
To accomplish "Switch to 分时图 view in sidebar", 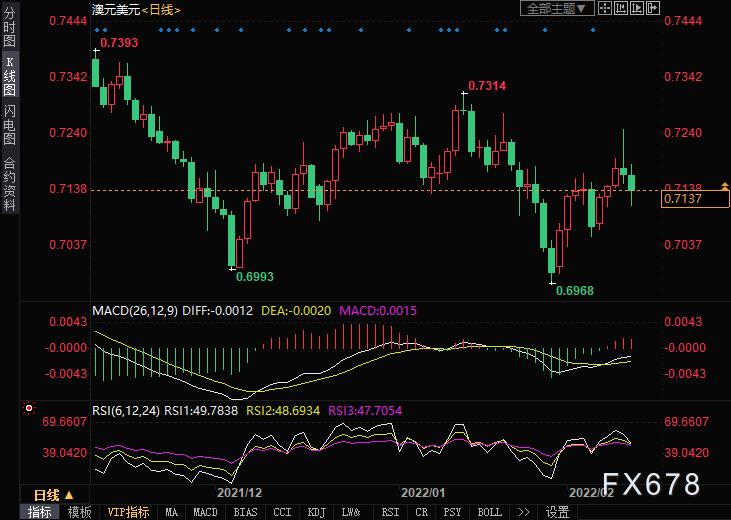I will click(x=9, y=26).
